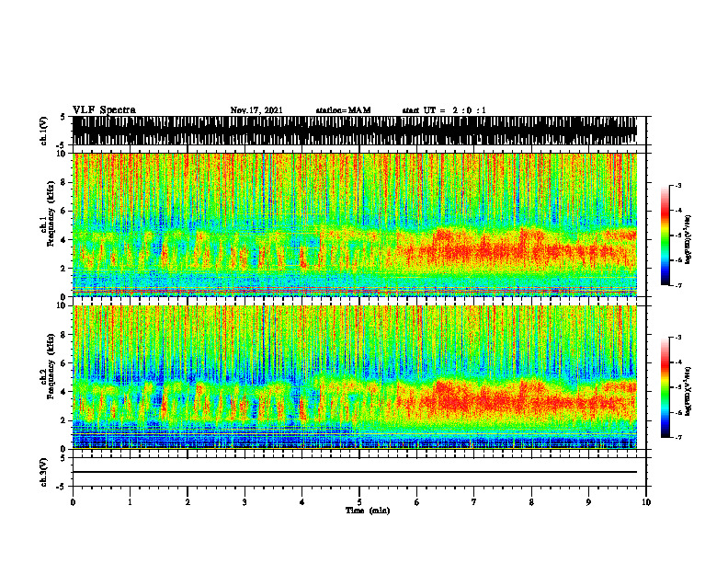Click time axis tick label "1"
The height and width of the screenshot is (563, 728).
130,501
